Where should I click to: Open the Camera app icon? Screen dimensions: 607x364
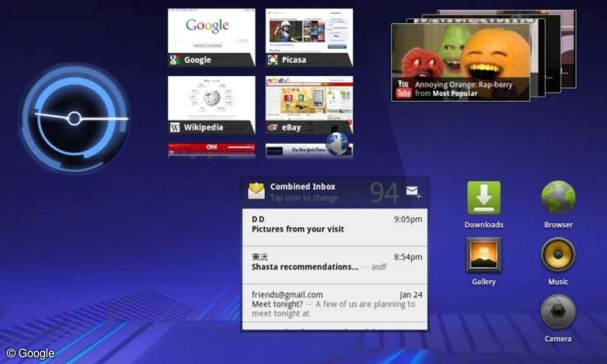coord(558,312)
